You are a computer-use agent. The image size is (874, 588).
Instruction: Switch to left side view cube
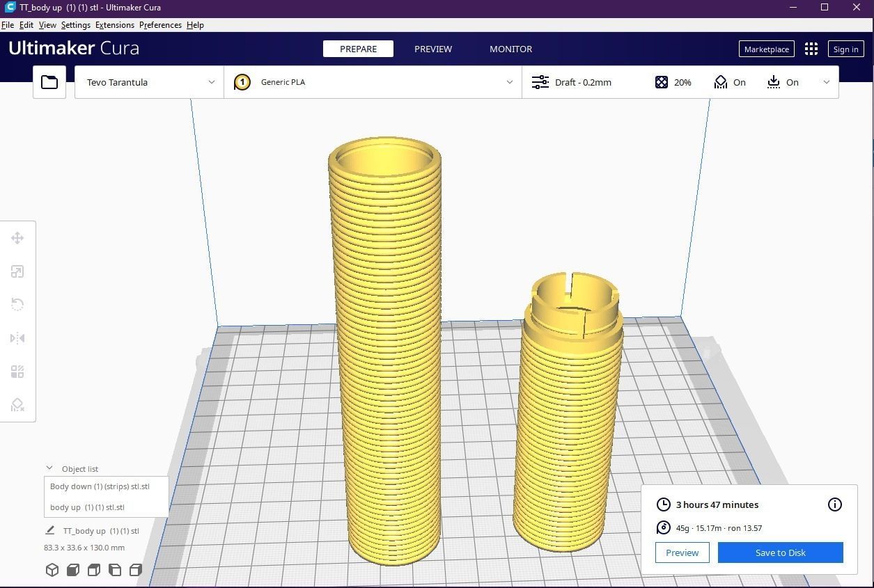point(115,570)
